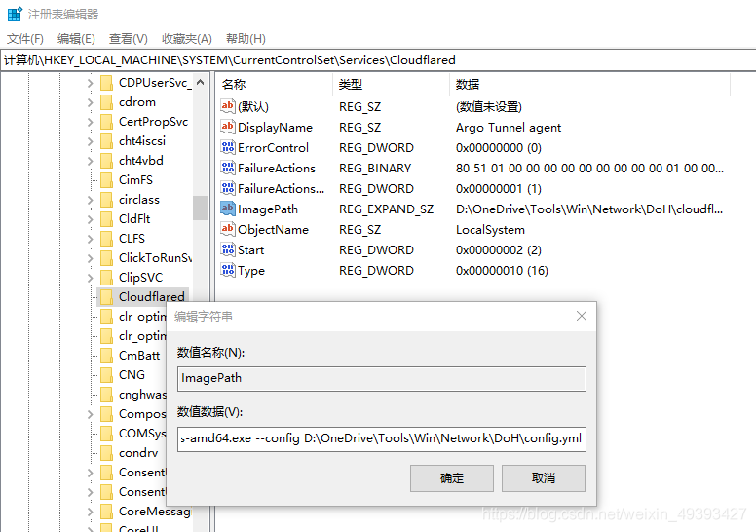Click the DWORD icon beside FailureActions... DWORD entry
The image size is (756, 532).
(228, 188)
